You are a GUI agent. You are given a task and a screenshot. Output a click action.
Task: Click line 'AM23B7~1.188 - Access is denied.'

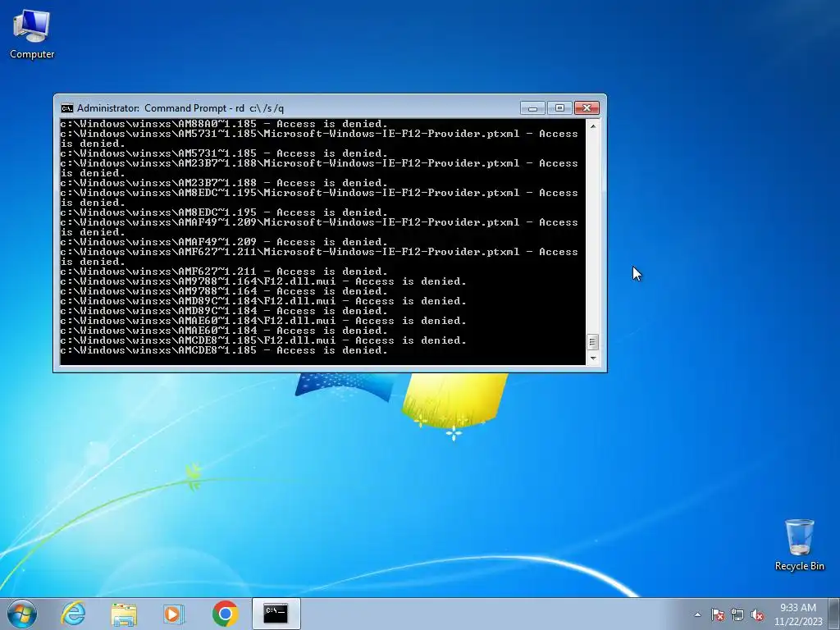223,183
